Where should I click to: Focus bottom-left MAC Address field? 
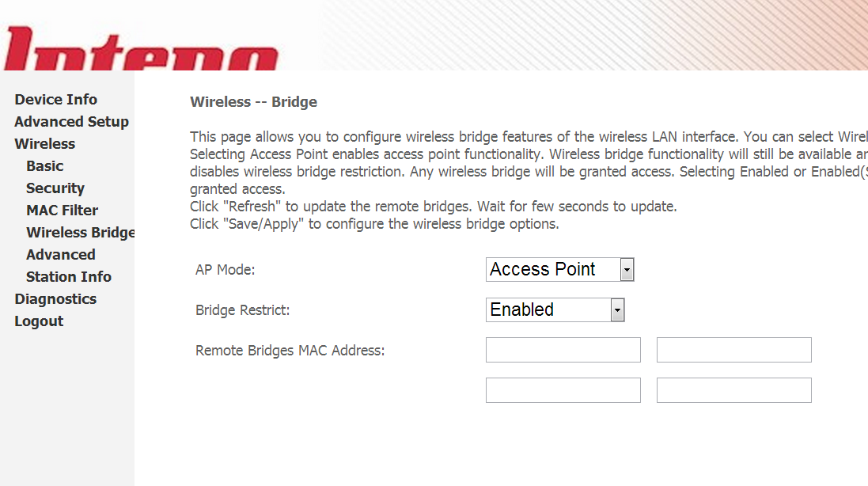tap(563, 390)
